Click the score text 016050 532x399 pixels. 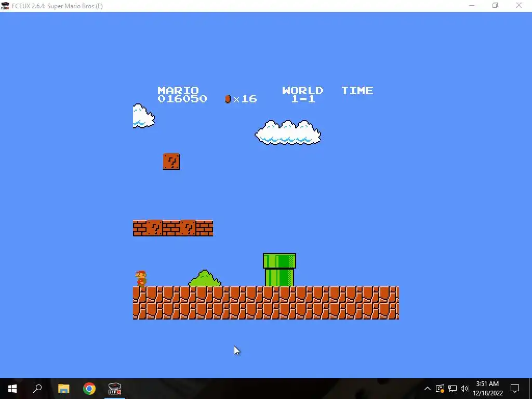point(182,99)
